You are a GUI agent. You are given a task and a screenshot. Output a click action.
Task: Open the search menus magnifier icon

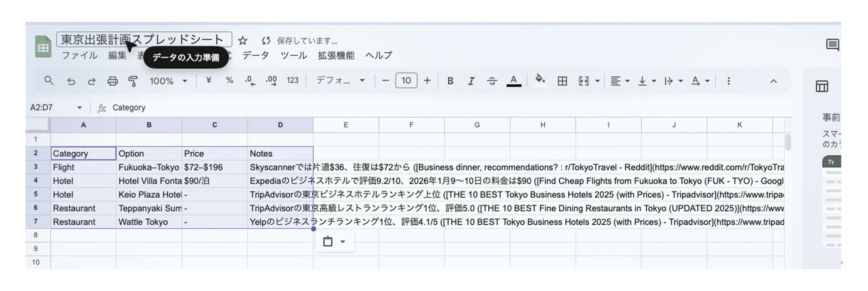[x=49, y=81]
